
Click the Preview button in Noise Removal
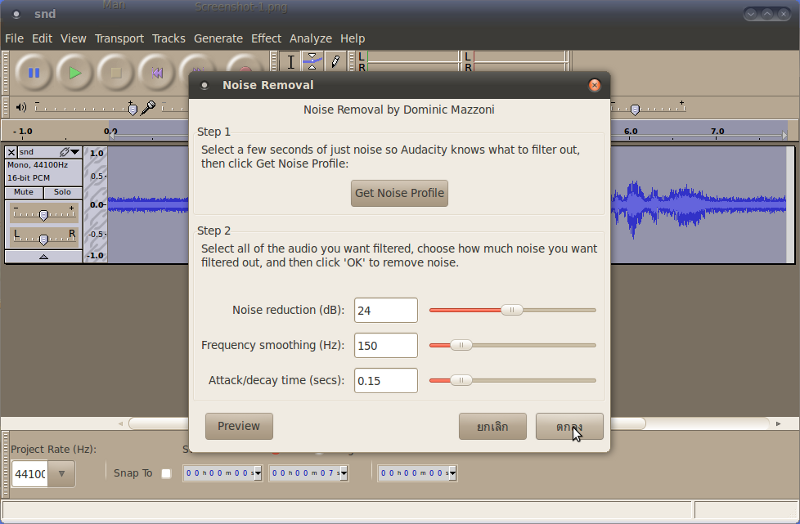[x=239, y=426]
